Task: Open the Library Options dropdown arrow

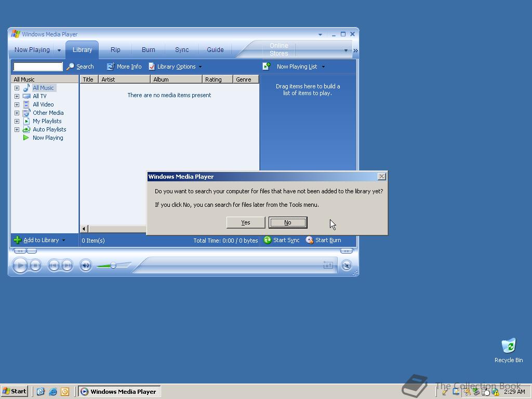Action: [200, 67]
